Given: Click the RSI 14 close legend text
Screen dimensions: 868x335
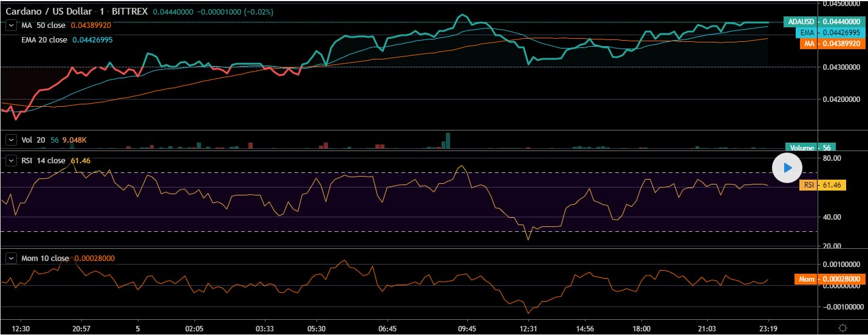Looking at the screenshot, I should [43, 160].
